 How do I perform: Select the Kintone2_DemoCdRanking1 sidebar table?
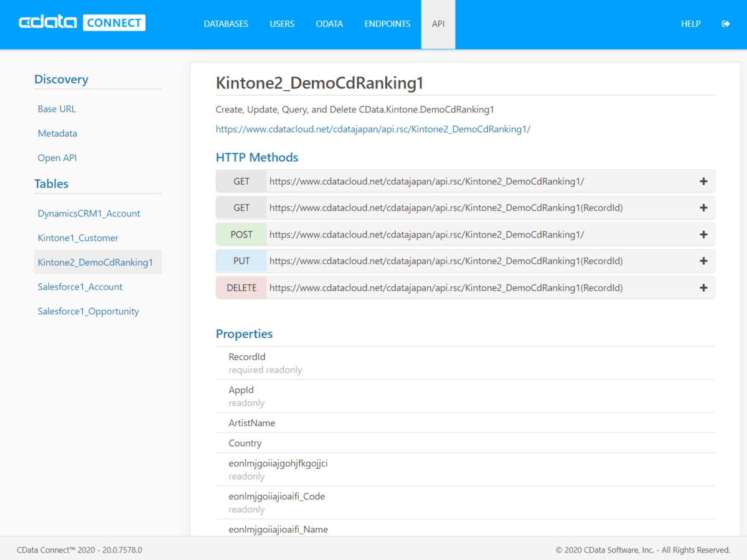pos(98,263)
